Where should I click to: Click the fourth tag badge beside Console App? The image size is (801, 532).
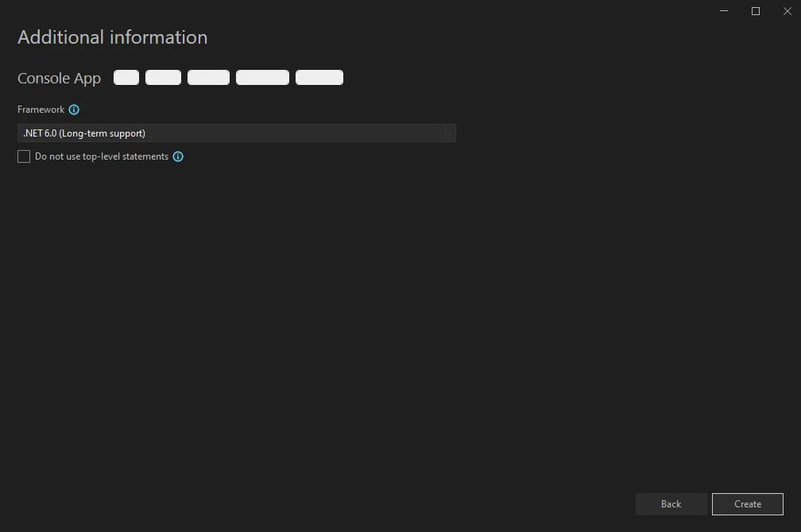tap(262, 77)
